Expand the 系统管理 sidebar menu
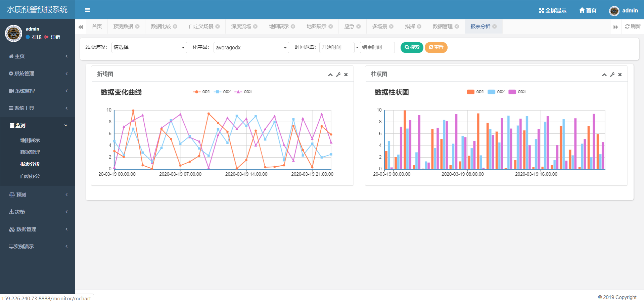Viewport: 644px width, 302px height. pyautogui.click(x=37, y=74)
